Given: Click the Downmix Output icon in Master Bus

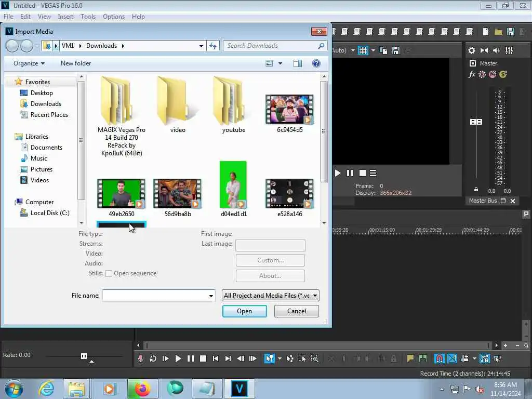Looking at the screenshot, I should click(x=484, y=50).
